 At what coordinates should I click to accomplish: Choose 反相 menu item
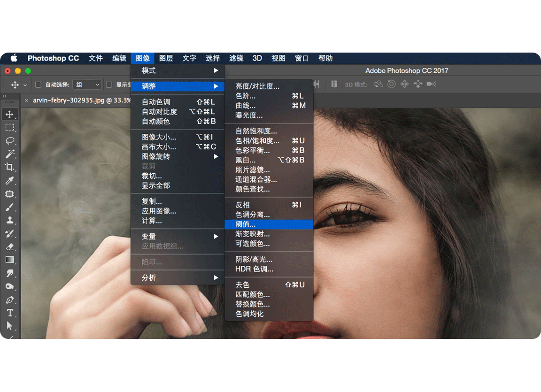[x=269, y=205]
